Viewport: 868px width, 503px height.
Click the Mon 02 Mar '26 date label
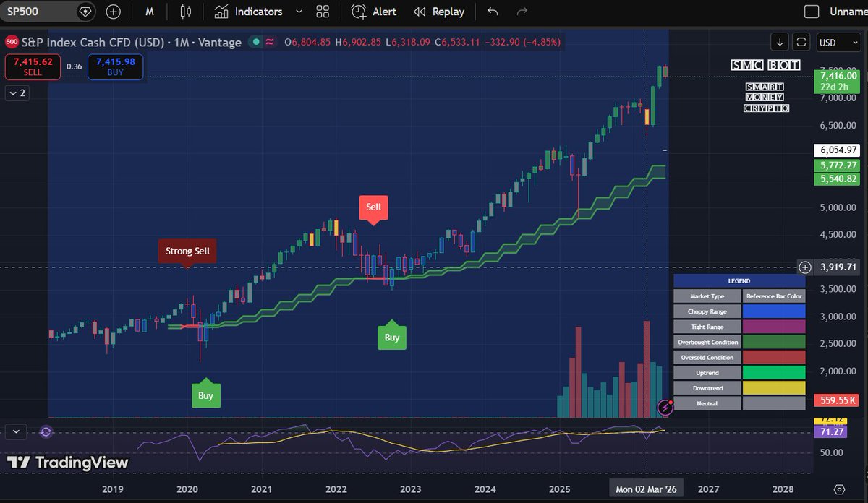pyautogui.click(x=646, y=489)
